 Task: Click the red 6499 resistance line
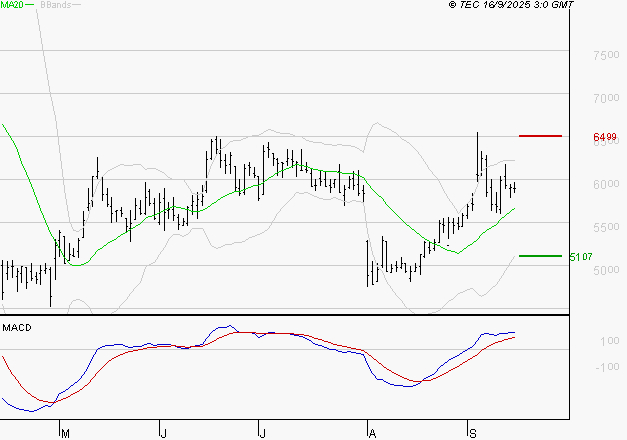coord(540,135)
